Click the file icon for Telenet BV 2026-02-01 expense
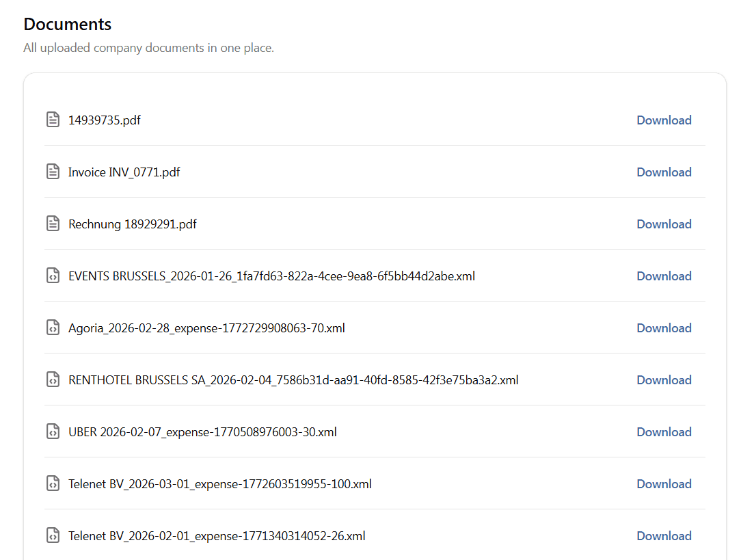Image resolution: width=754 pixels, height=560 pixels. tap(53, 535)
